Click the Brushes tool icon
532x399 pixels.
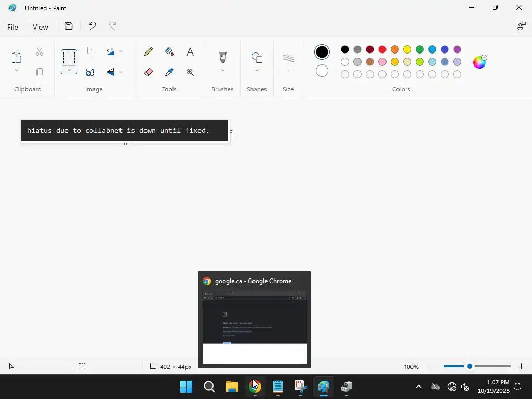coord(222,57)
